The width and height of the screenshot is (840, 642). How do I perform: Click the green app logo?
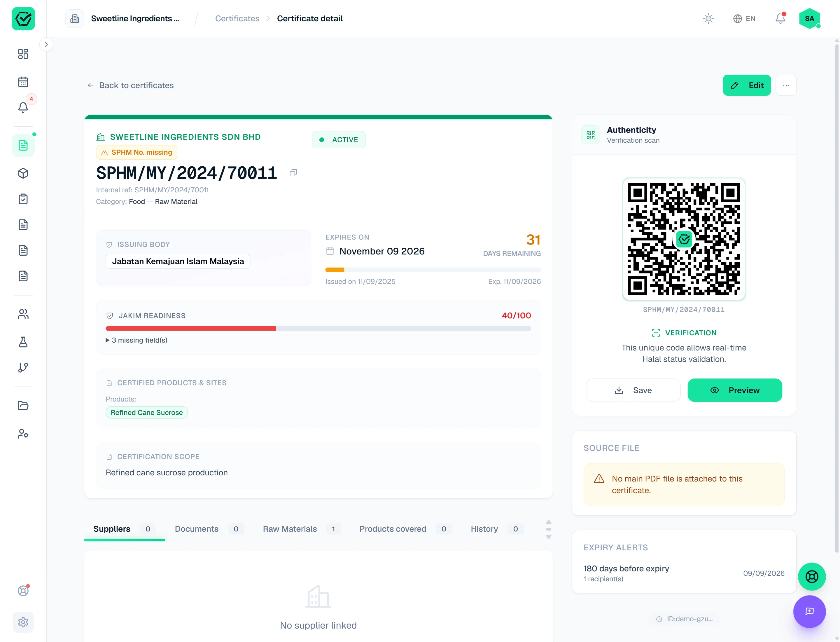(23, 18)
